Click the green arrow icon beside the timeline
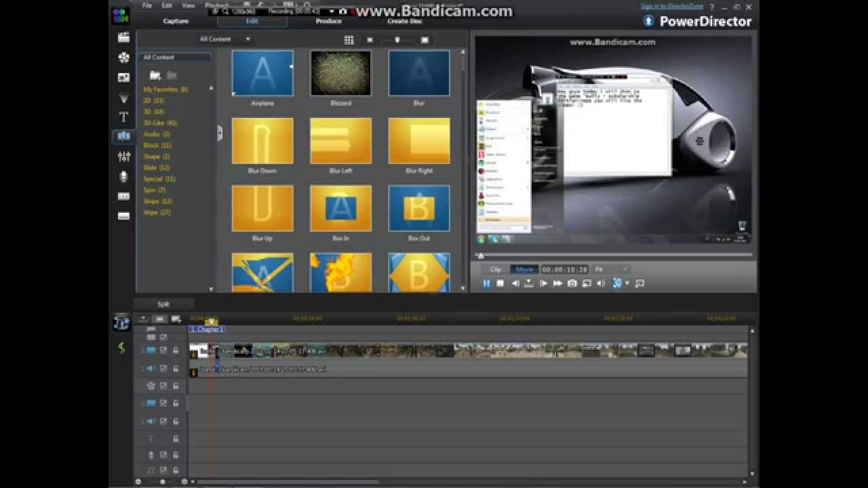 [x=122, y=348]
